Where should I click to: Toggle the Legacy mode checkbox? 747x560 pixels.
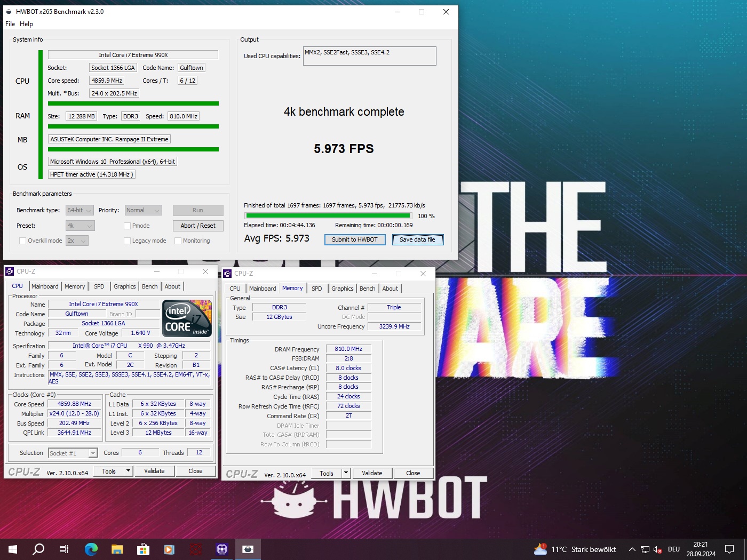[x=127, y=241]
